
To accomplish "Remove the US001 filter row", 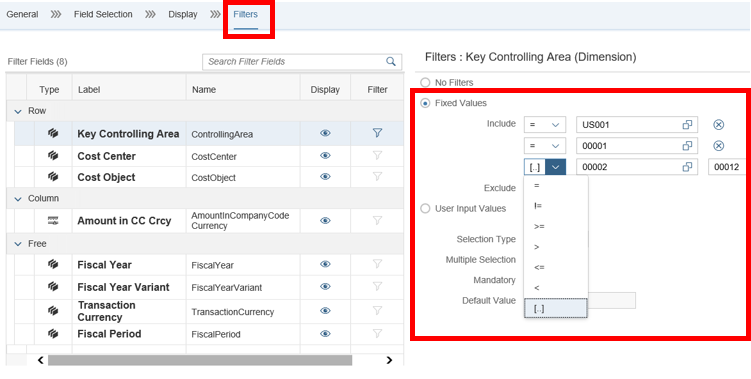I will [x=718, y=125].
